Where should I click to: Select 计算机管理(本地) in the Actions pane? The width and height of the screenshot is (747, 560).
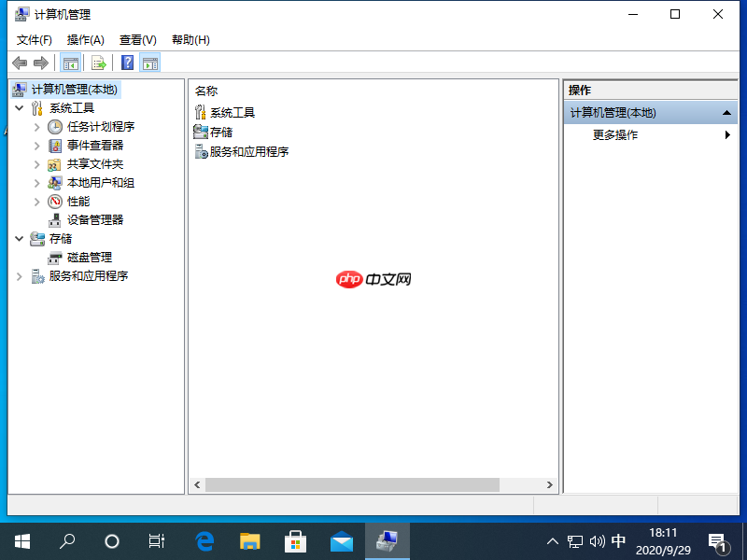pyautogui.click(x=612, y=111)
